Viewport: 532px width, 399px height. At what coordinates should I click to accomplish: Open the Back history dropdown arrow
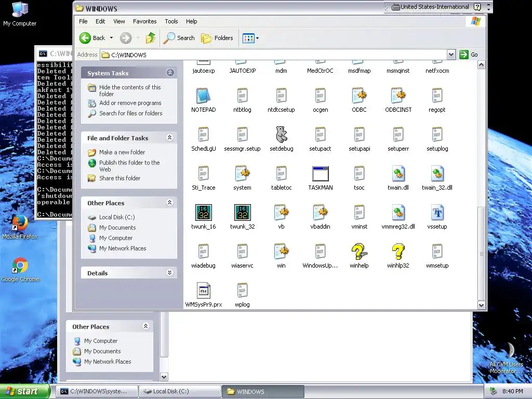click(x=111, y=38)
